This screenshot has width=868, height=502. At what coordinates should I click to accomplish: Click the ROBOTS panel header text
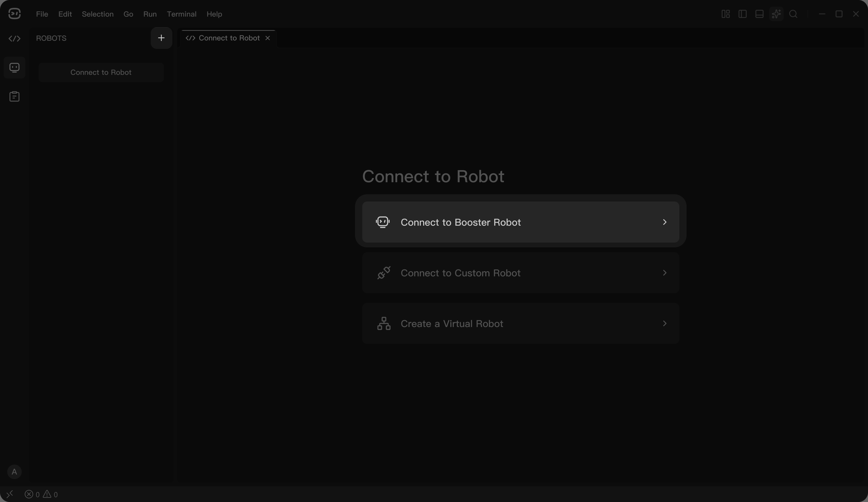pos(51,38)
